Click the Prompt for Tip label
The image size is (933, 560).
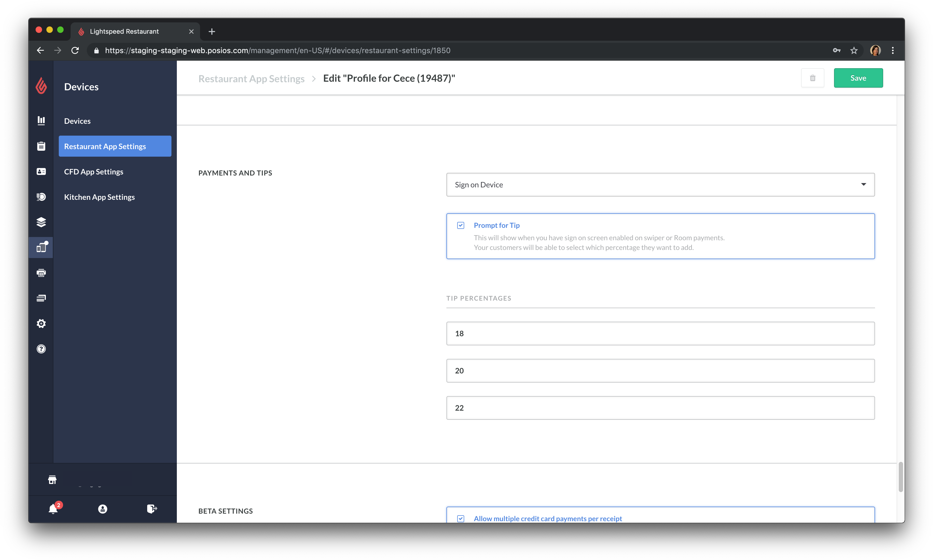[497, 225]
